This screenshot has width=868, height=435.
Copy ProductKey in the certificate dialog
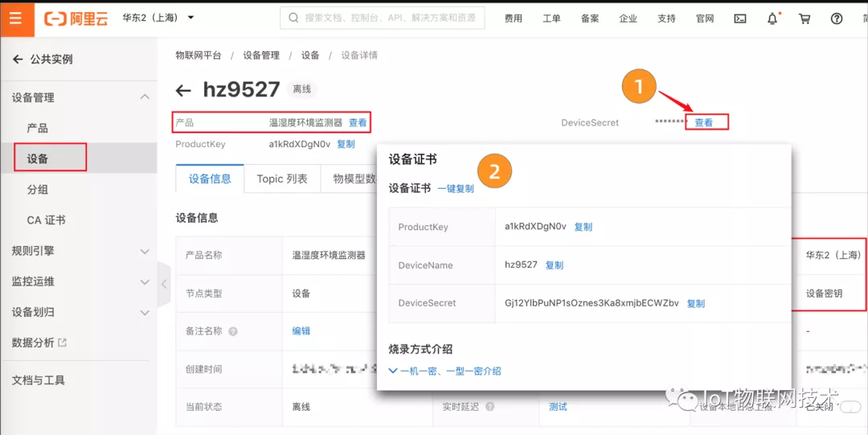pyautogui.click(x=583, y=227)
